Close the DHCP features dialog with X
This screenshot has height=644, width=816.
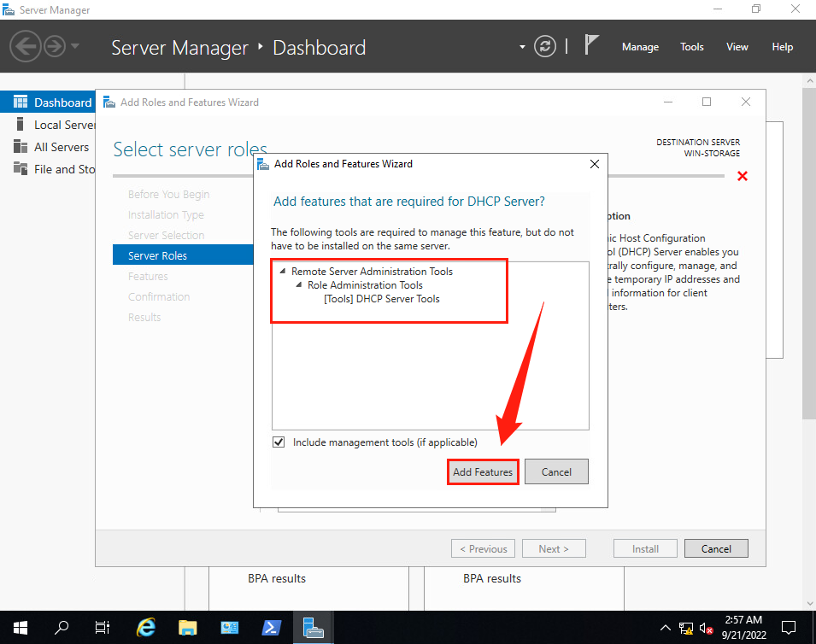click(x=595, y=164)
